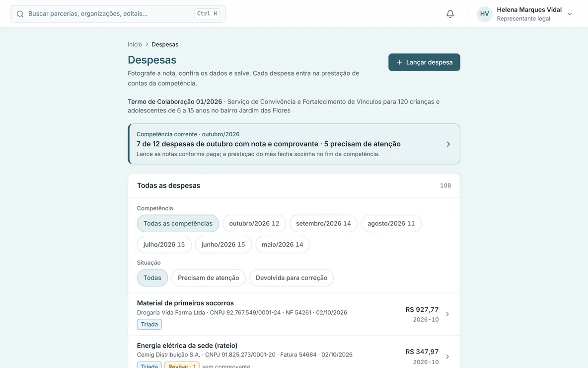
Task: Open Energia elétrica da sede (rateio) expense
Action: click(x=294, y=352)
